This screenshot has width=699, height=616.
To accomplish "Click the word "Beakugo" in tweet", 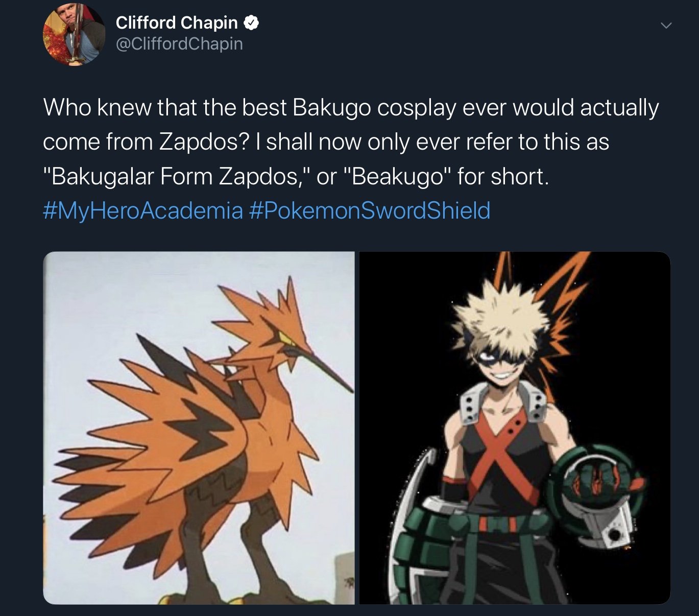I will (x=396, y=177).
